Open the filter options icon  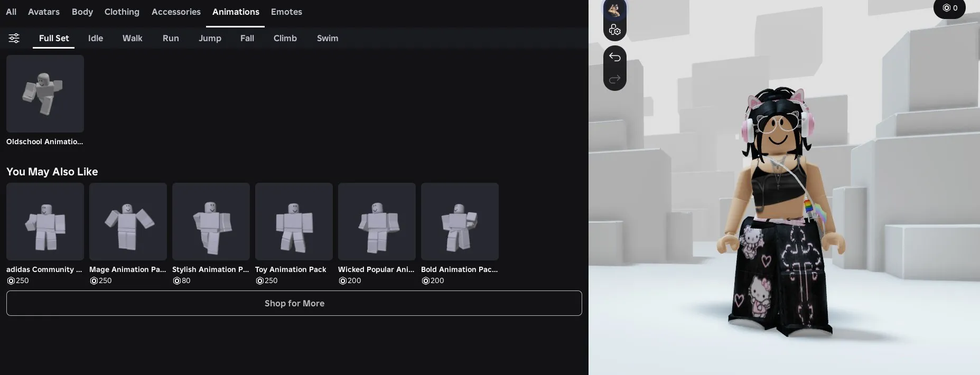14,38
